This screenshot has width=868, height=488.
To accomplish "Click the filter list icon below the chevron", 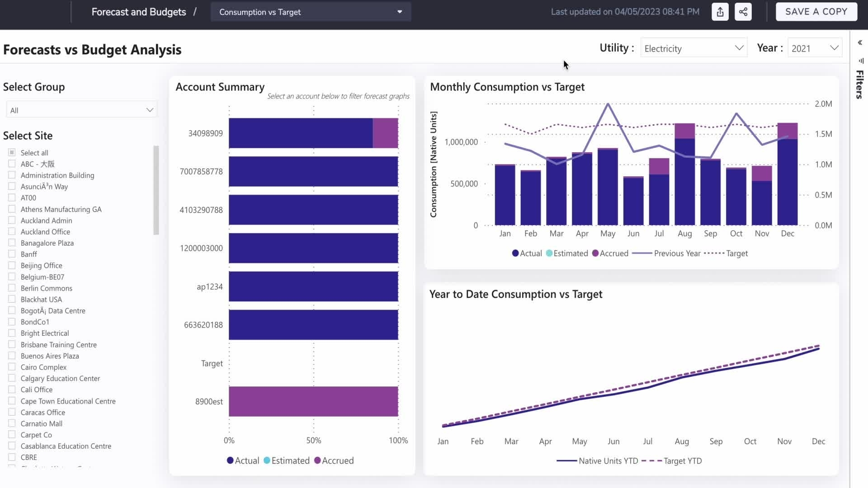I will click(861, 61).
